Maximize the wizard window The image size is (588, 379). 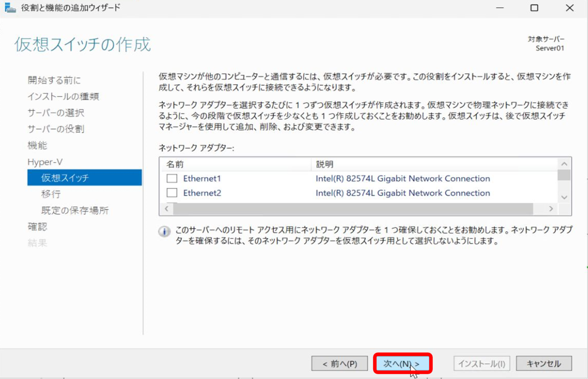[534, 8]
